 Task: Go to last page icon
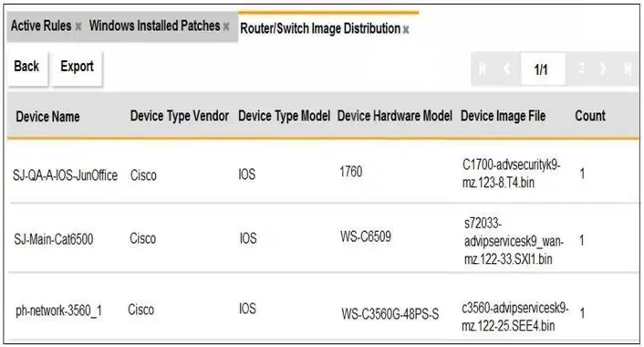pos(628,68)
